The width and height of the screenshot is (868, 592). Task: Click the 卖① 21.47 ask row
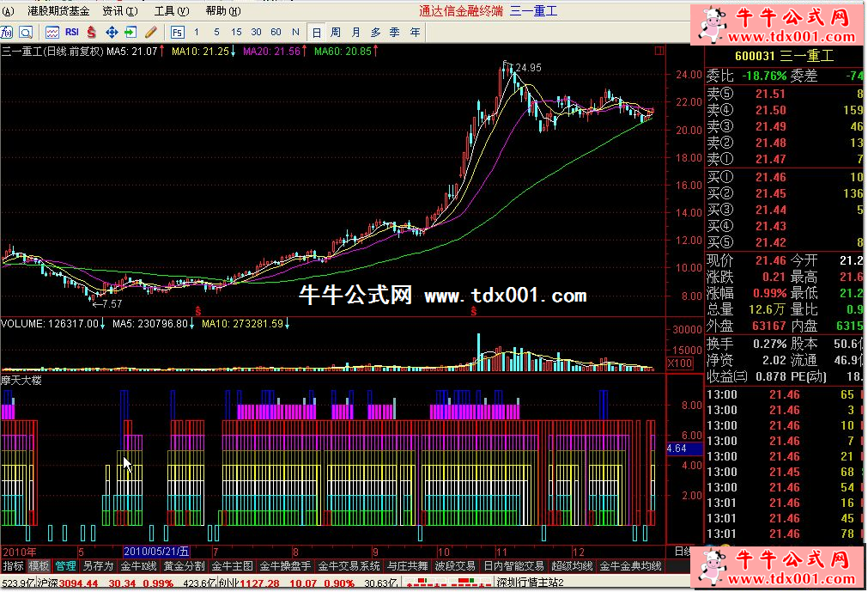[785, 160]
